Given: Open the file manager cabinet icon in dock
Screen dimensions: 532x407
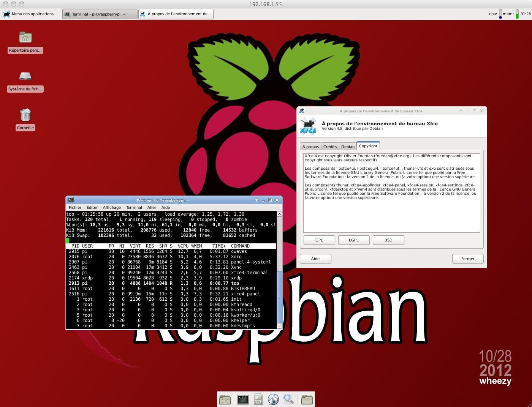Looking at the screenshot, I should (x=258, y=399).
